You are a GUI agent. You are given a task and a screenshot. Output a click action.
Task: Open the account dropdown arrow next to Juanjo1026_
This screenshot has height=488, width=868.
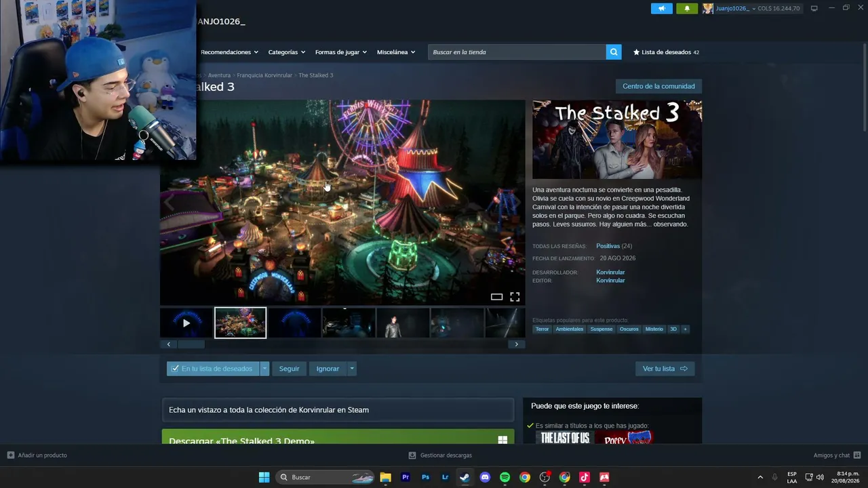(x=754, y=9)
